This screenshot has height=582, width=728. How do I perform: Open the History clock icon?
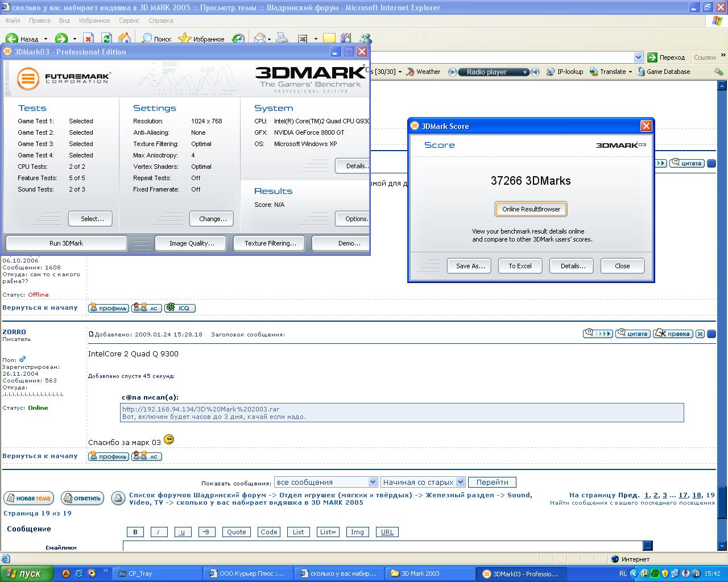[x=238, y=39]
